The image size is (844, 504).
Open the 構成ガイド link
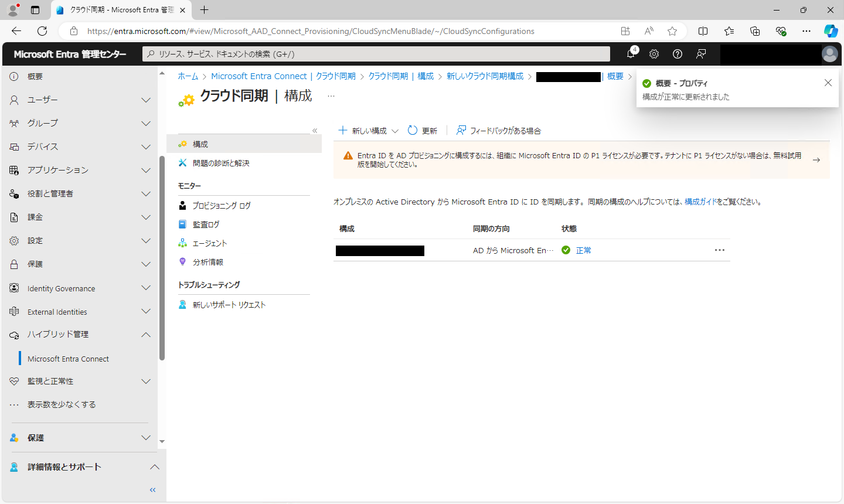pyautogui.click(x=701, y=202)
